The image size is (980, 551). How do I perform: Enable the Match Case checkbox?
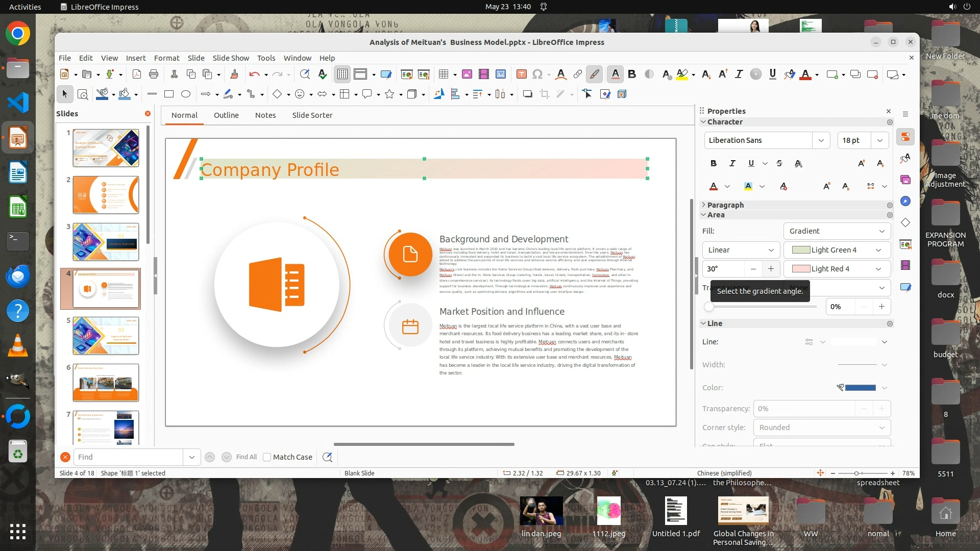point(267,457)
